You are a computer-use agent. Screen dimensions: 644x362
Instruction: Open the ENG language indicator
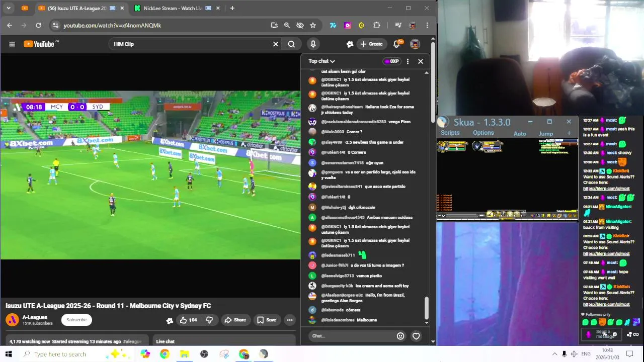tap(586, 354)
